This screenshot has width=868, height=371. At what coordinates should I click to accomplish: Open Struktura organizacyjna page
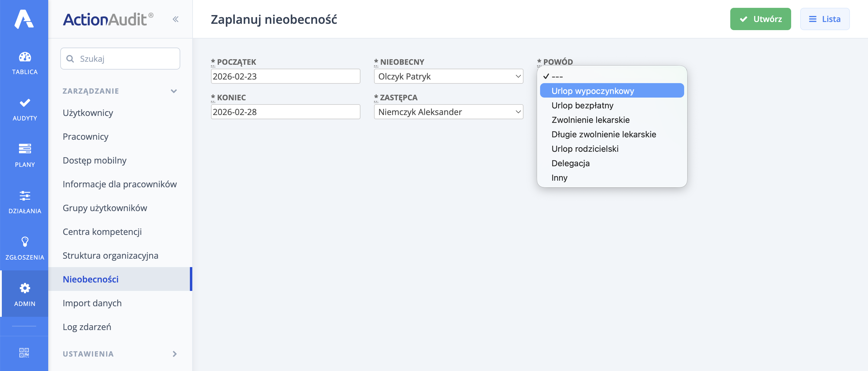click(111, 255)
